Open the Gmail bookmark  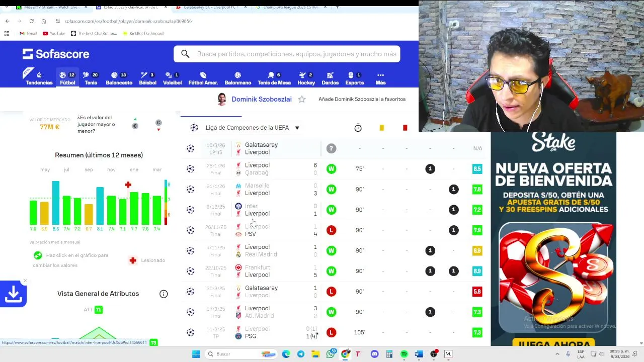click(28, 33)
